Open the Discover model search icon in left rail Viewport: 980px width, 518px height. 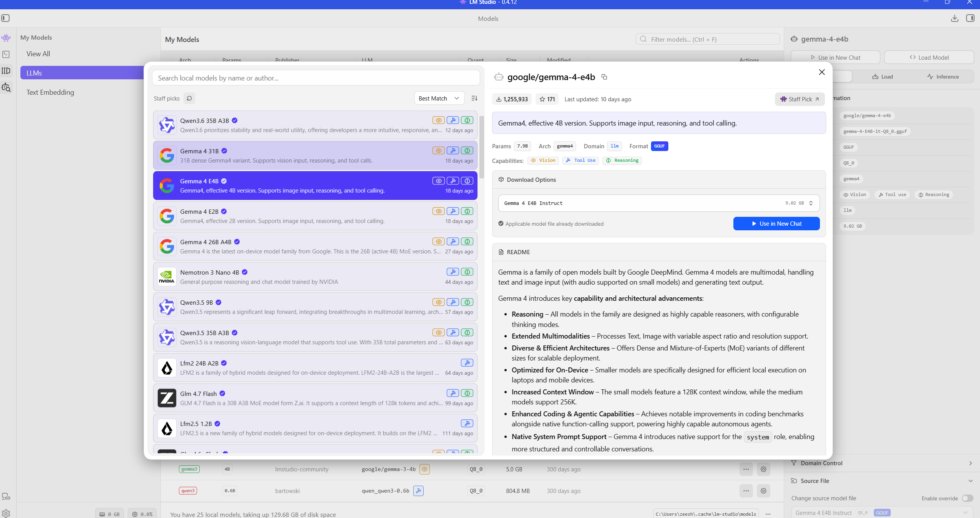[6, 87]
